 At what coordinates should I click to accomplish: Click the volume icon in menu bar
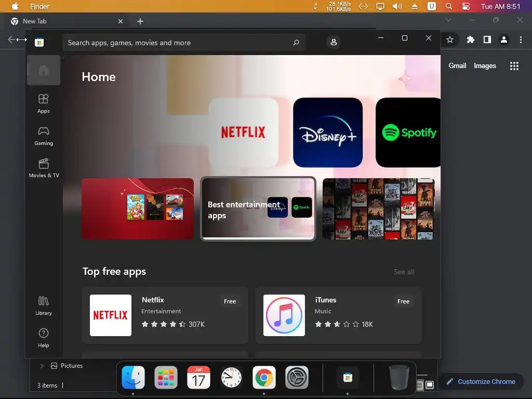click(x=397, y=6)
